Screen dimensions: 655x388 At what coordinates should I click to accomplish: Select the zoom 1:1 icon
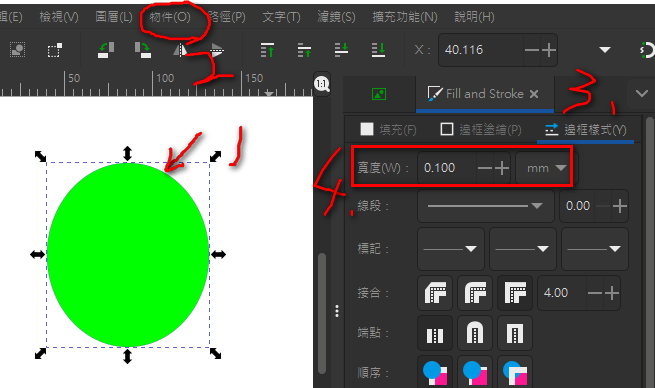(322, 84)
